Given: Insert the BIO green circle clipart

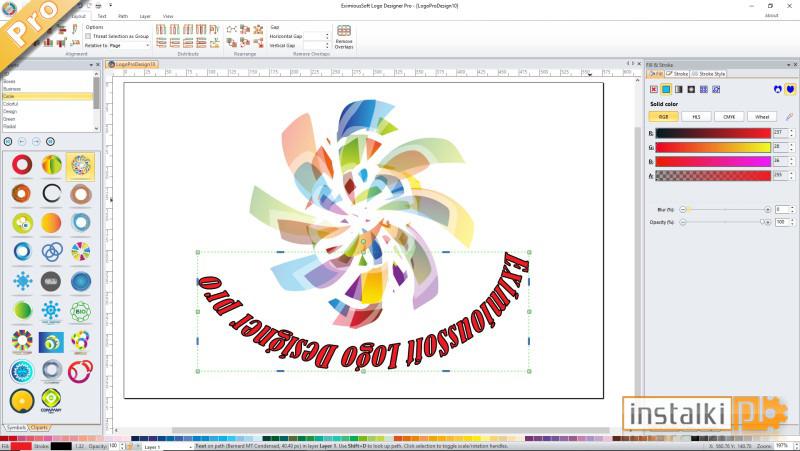Looking at the screenshot, I should 80,311.
